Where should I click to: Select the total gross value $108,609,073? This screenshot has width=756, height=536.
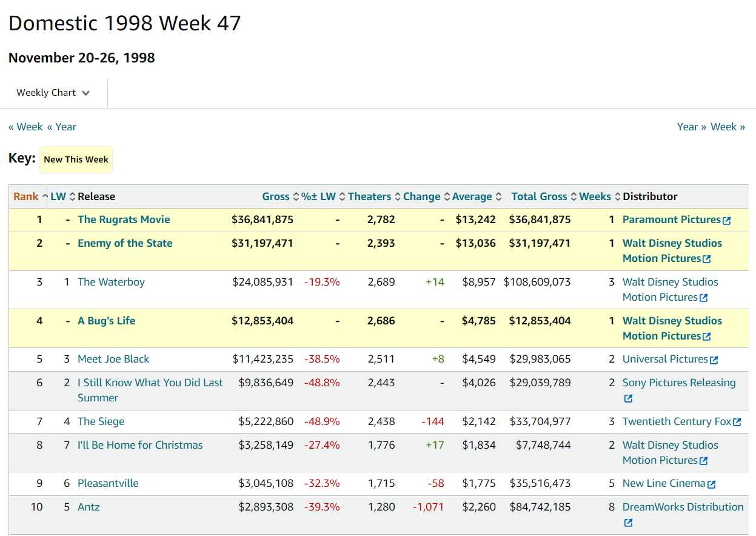(537, 282)
